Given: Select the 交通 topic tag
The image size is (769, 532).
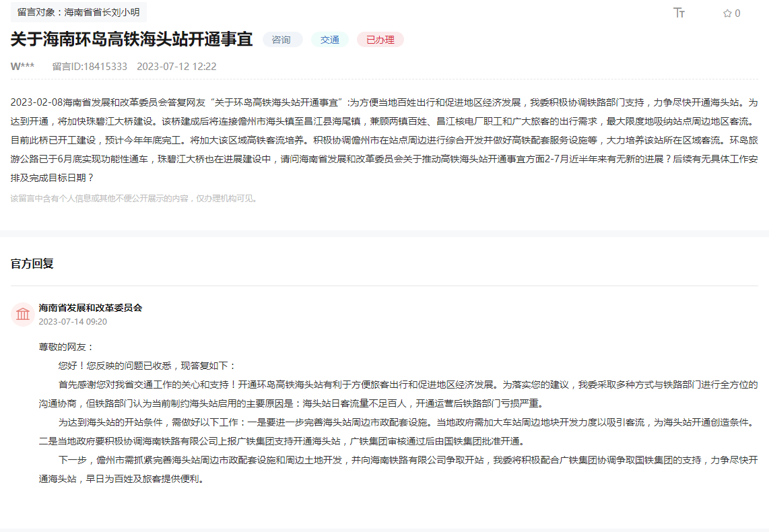Looking at the screenshot, I should (330, 40).
